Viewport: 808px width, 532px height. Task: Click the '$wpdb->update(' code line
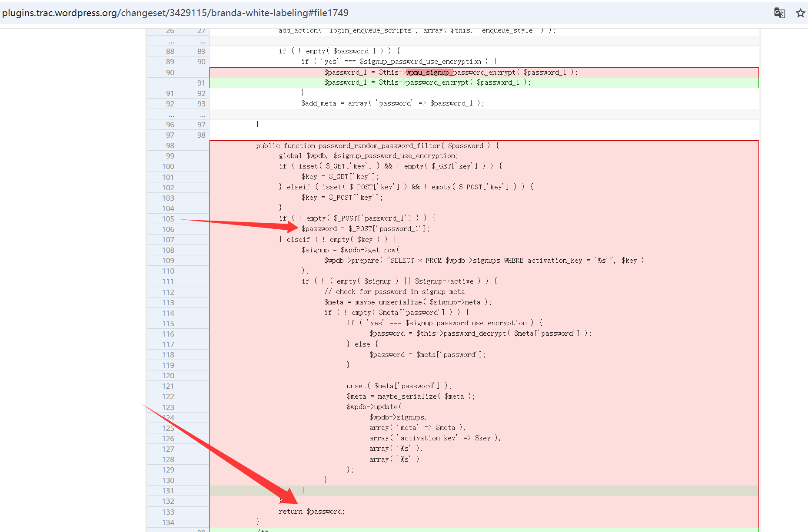point(374,407)
